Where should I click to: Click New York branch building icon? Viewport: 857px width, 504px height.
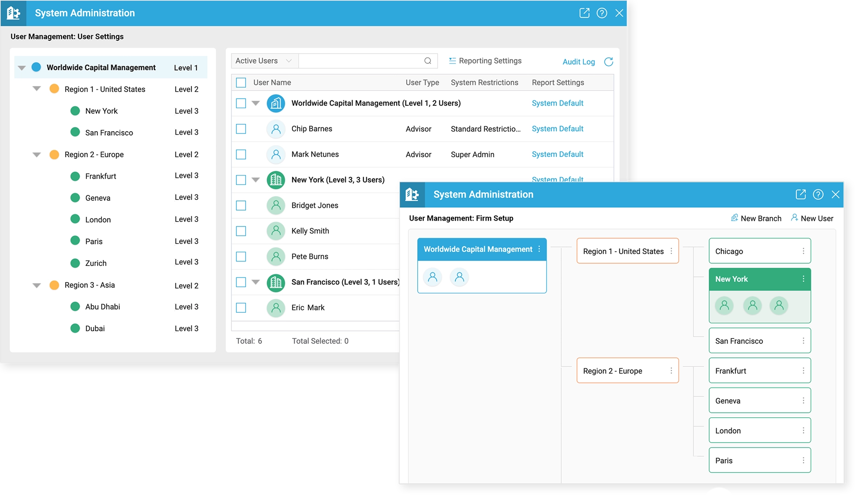tap(276, 180)
